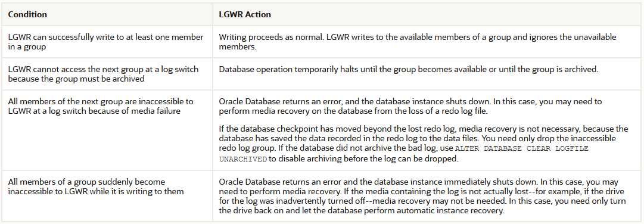
Task: Click the 'immediately shuts down' action cell
Action: point(427,196)
